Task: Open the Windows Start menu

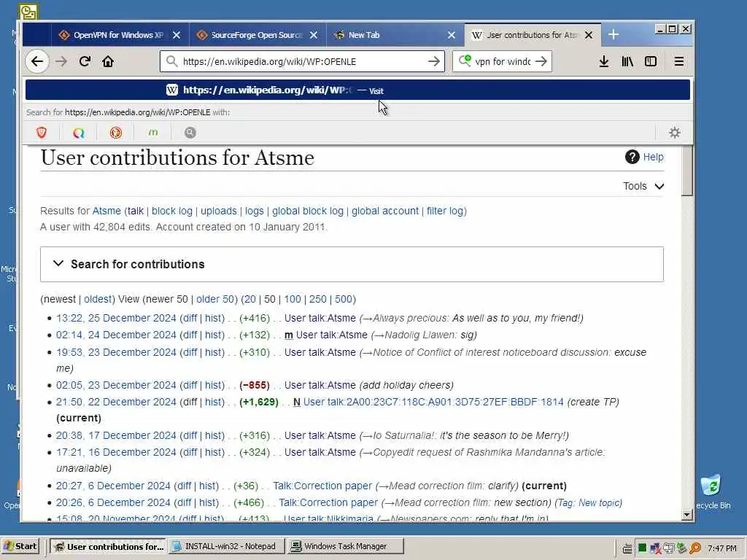Action: 21,546
